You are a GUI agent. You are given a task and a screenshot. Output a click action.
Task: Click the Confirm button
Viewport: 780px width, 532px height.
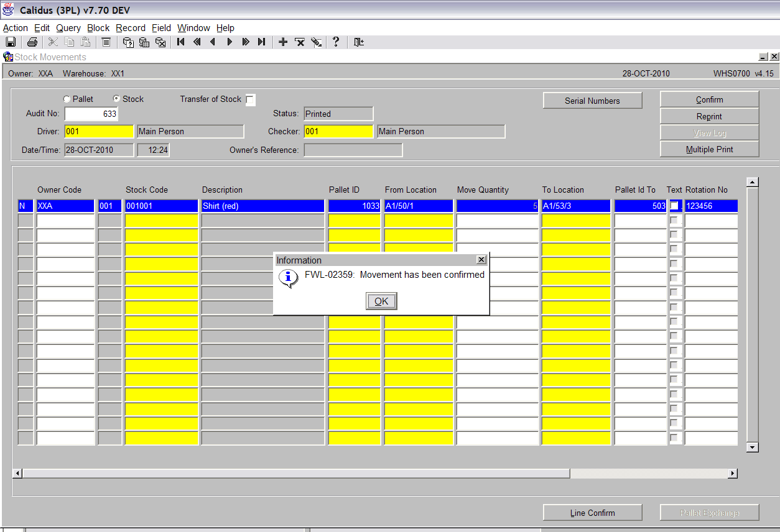(x=709, y=99)
